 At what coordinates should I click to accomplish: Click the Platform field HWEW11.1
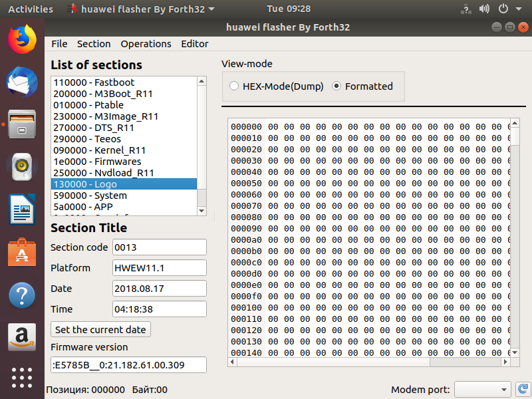point(160,268)
